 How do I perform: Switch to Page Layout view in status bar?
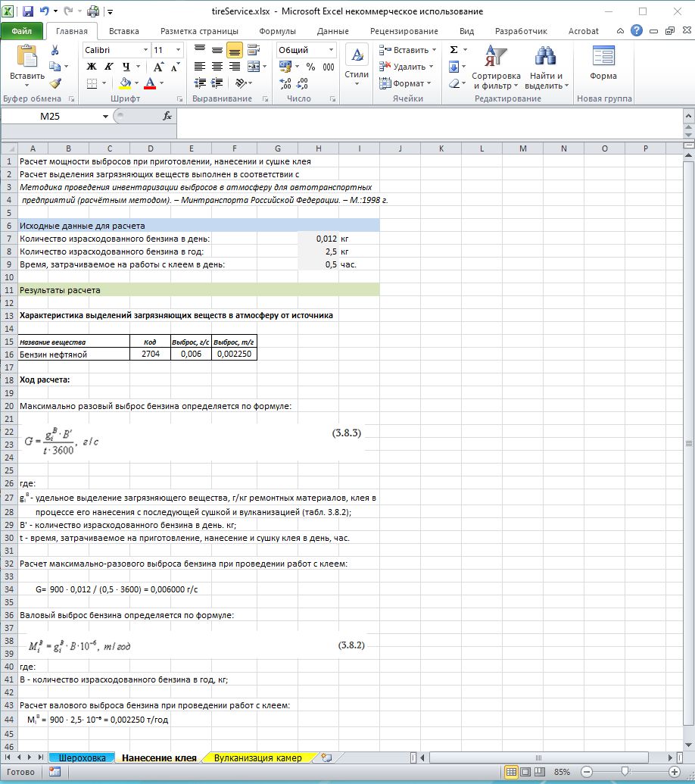[x=528, y=772]
